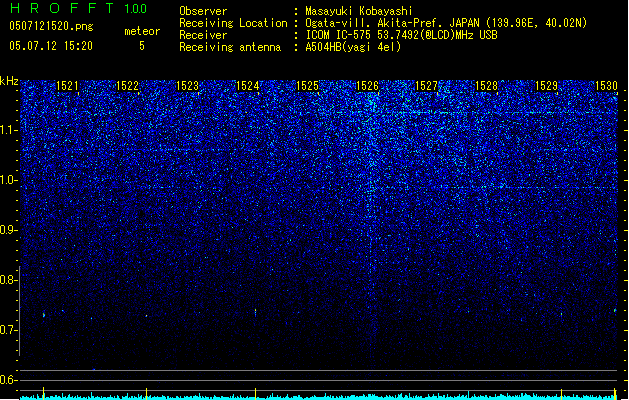629x400 pixels.
Task: Click the Observer label
Action: [x=203, y=11]
